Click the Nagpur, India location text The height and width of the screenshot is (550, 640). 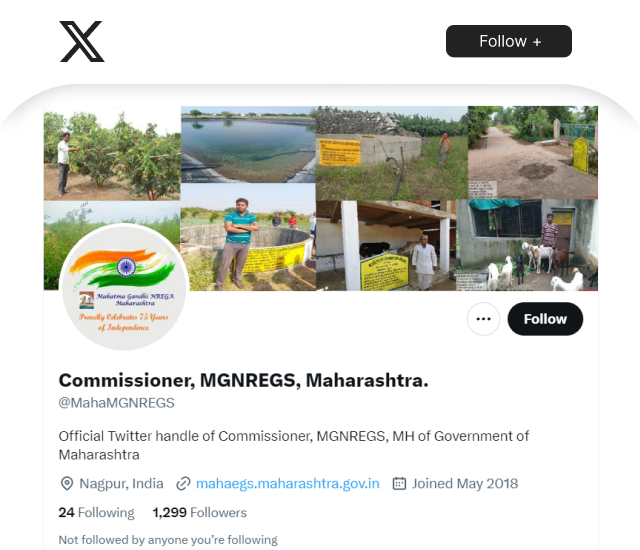(x=121, y=483)
